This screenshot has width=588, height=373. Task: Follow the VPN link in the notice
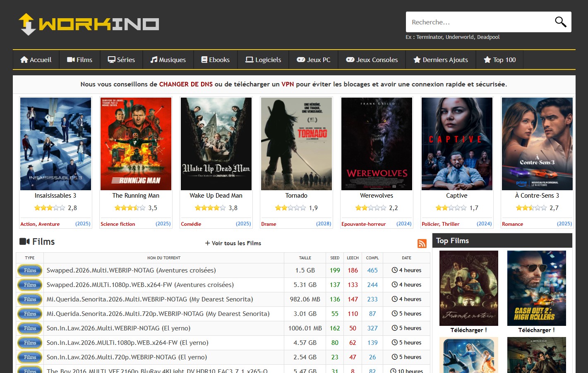[x=288, y=84]
